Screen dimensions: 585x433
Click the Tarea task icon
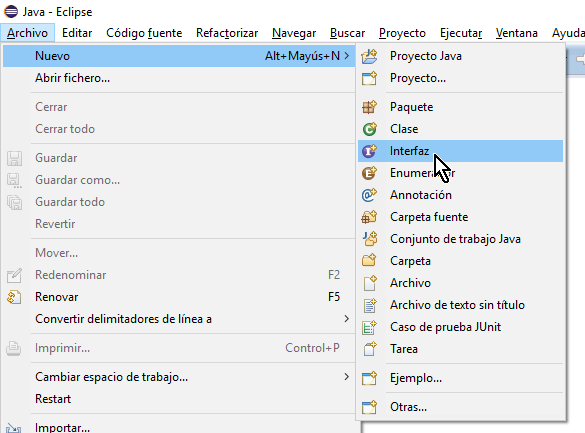click(369, 349)
